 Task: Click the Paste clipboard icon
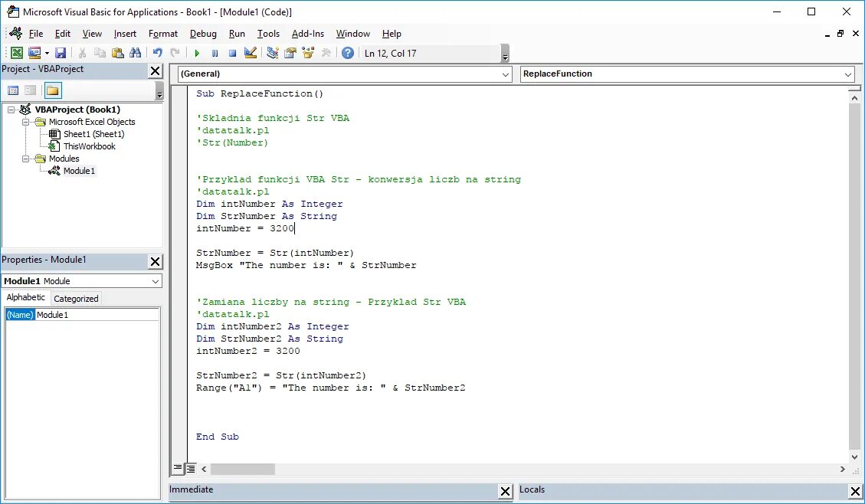pos(117,53)
